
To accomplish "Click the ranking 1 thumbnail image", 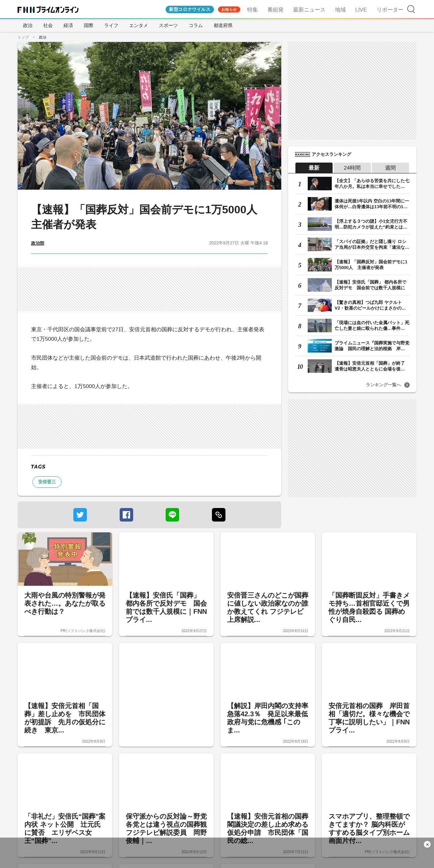I will tap(320, 184).
